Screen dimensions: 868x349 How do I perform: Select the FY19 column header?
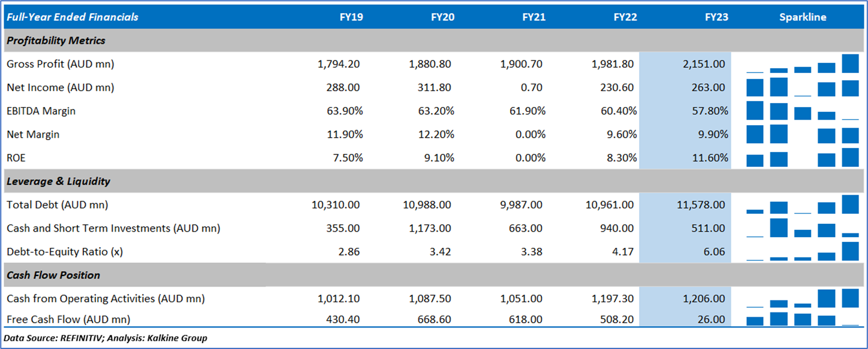pyautogui.click(x=351, y=17)
